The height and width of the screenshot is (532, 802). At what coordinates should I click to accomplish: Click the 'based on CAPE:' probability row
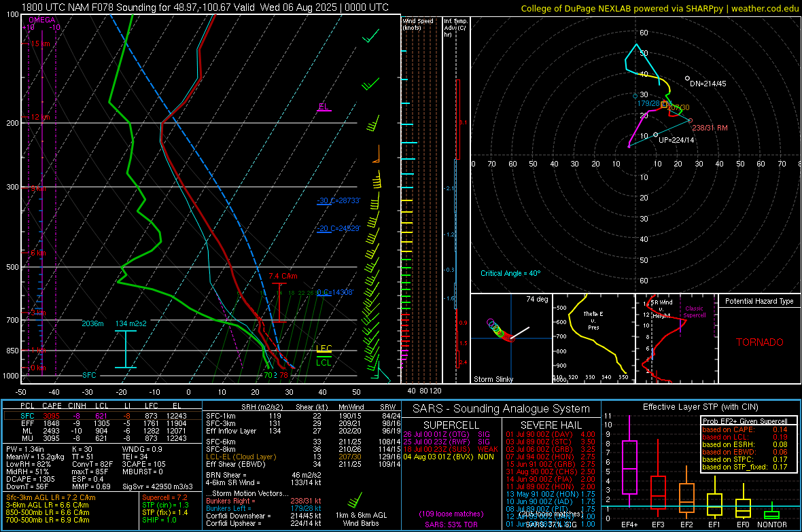click(745, 429)
